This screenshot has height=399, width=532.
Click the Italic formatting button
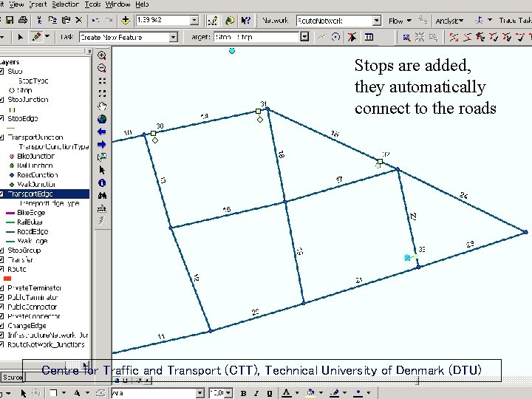[256, 393]
